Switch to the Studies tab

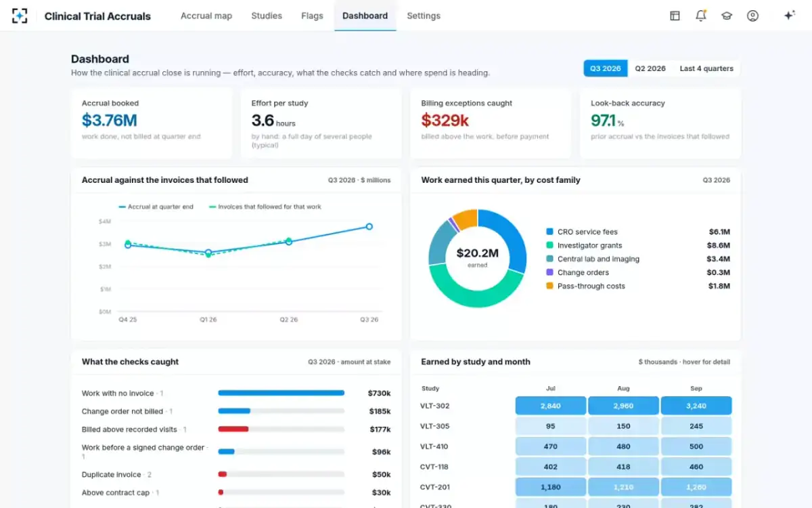[x=267, y=16]
